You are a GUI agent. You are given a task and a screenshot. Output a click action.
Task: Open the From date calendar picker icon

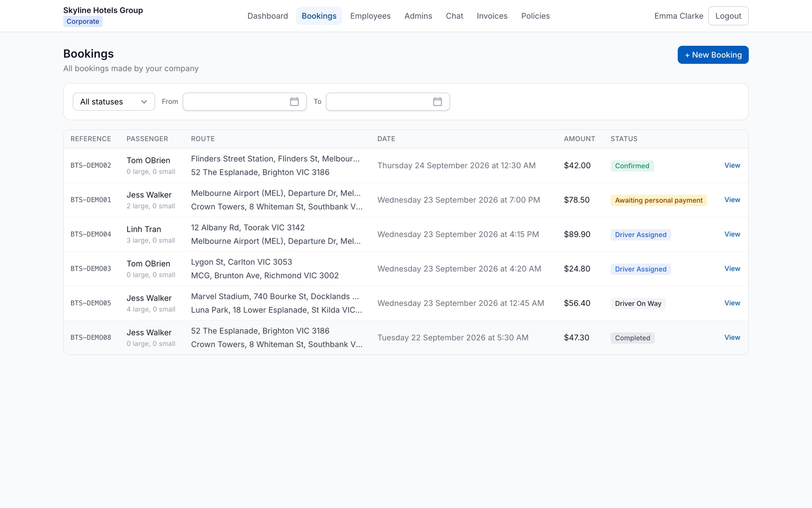(294, 102)
